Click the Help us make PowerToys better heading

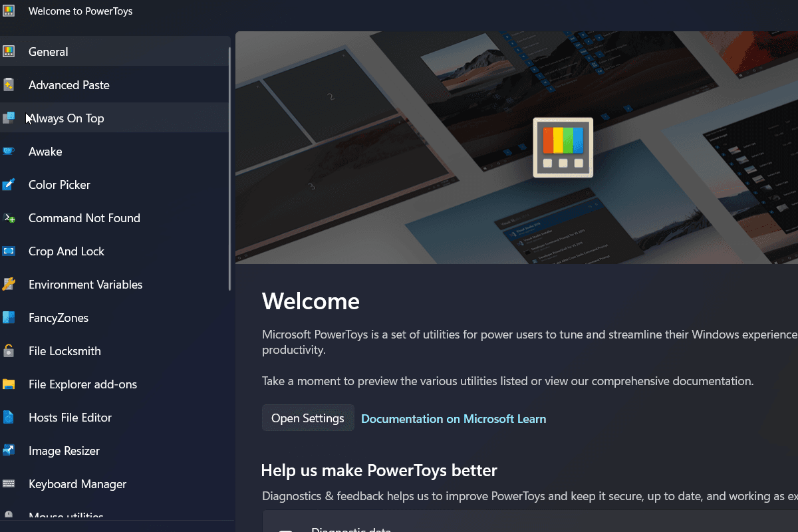[379, 471]
